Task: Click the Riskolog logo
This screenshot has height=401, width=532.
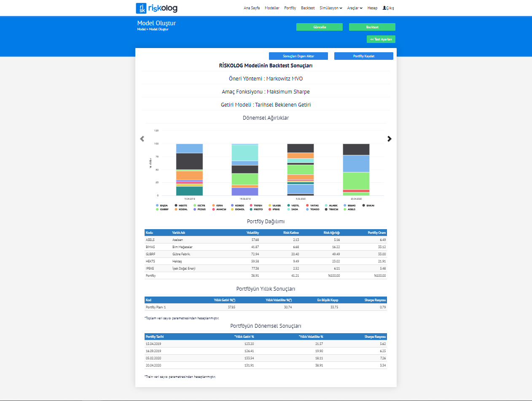Action: point(156,8)
